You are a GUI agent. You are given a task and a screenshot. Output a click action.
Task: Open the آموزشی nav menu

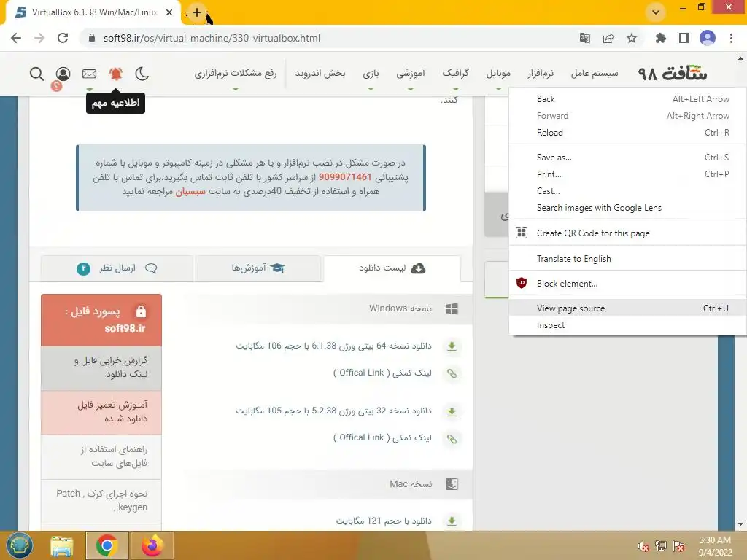click(411, 74)
